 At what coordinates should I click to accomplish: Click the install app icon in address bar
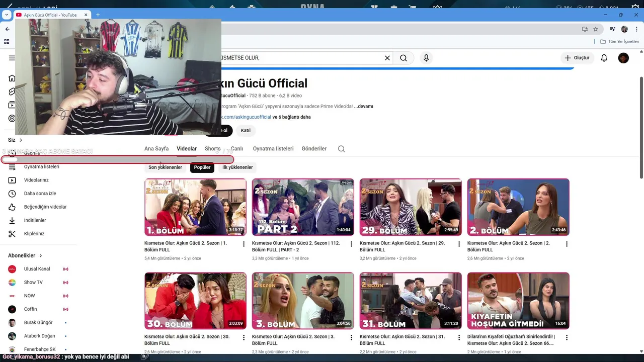point(585,29)
